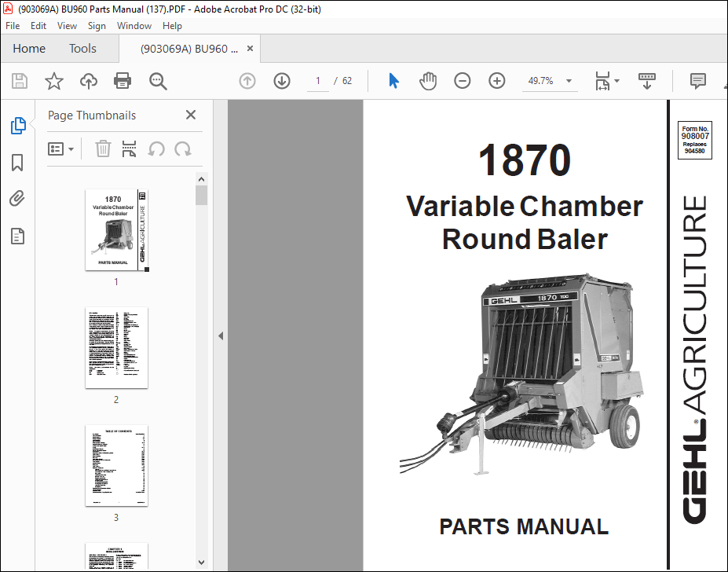Zoom out with minus icon
This screenshot has width=728, height=572.
(462, 81)
